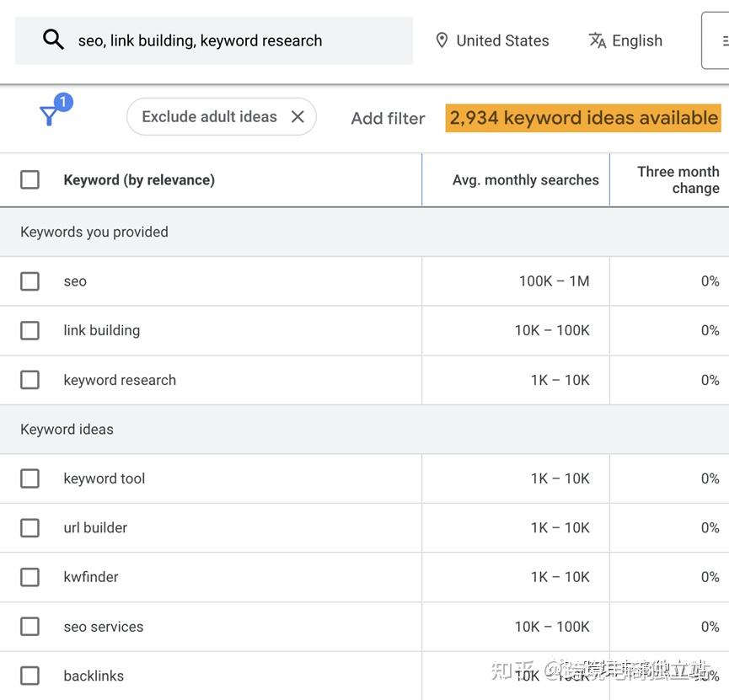Select the Keyword (by relevance) column header

click(x=138, y=179)
